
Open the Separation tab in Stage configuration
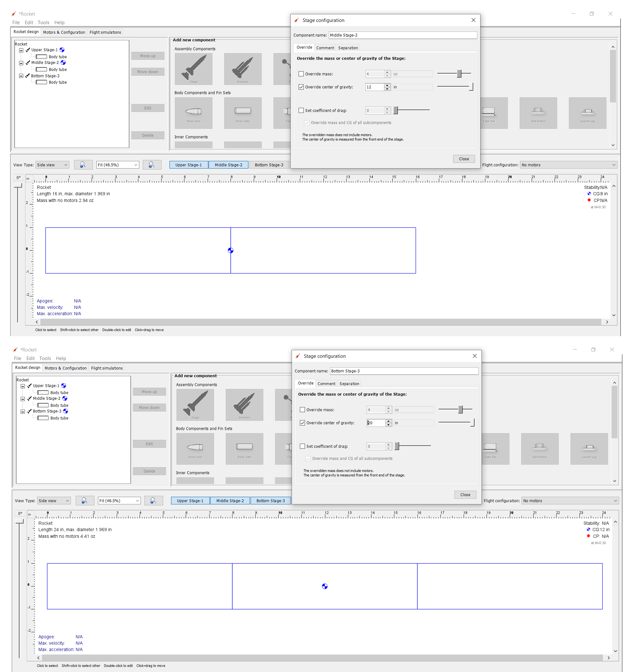coord(348,47)
